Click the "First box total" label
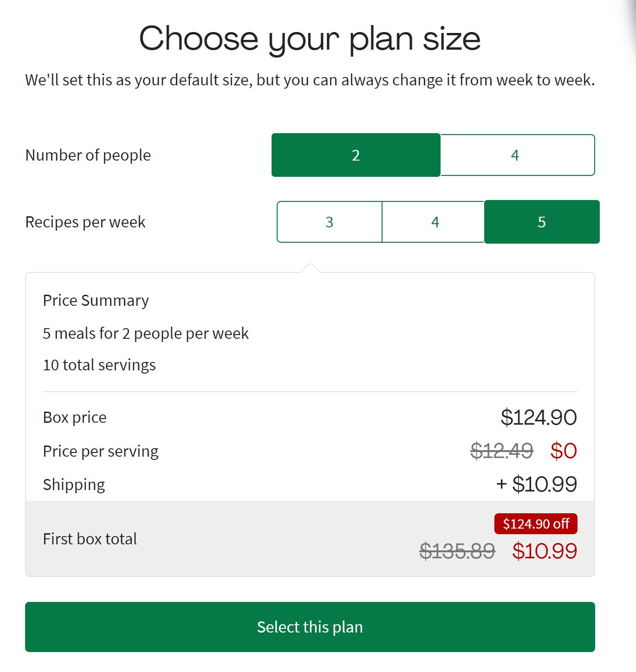The height and width of the screenshot is (672, 636). (90, 539)
